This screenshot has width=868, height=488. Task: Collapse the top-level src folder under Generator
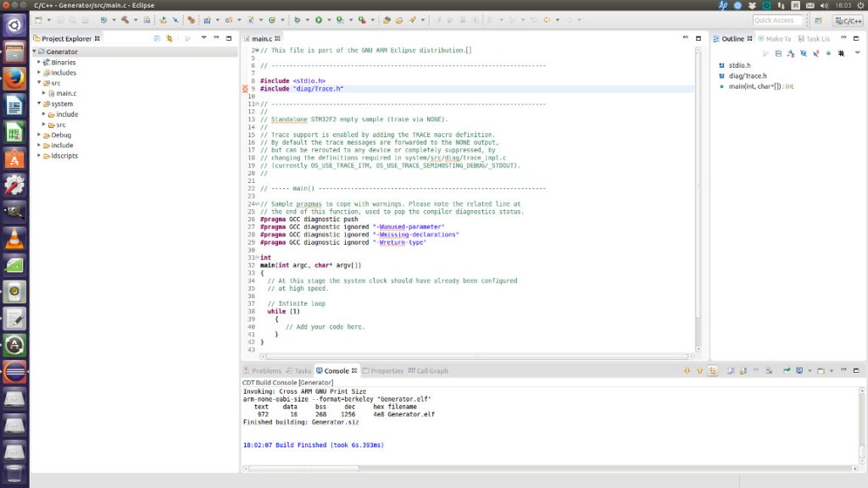coord(39,82)
